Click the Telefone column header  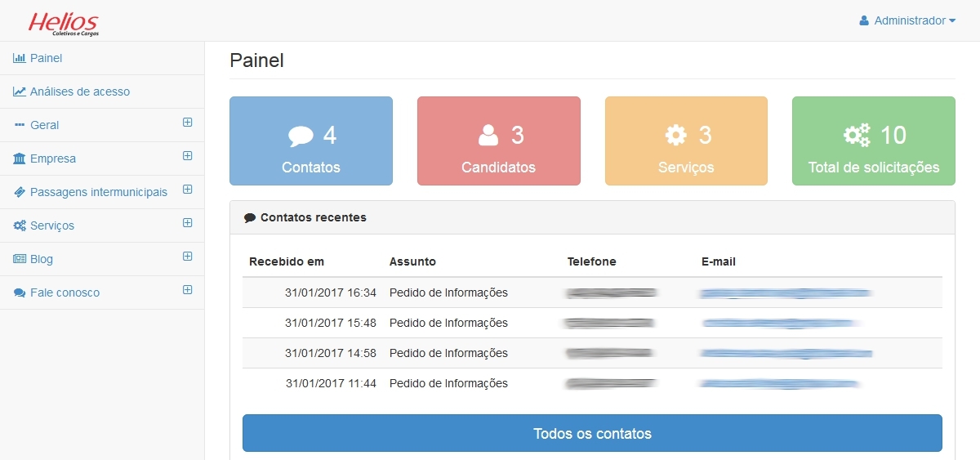(x=592, y=261)
